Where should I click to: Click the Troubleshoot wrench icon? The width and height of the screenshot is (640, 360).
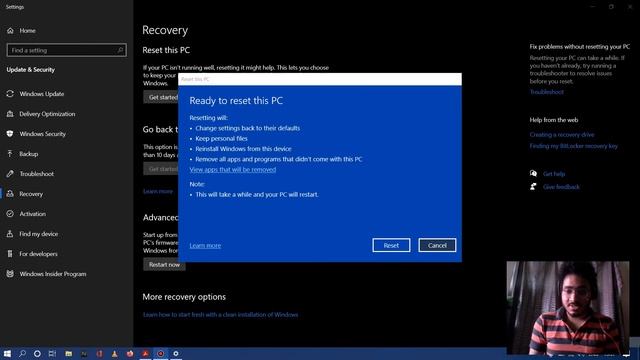pyautogui.click(x=10, y=174)
